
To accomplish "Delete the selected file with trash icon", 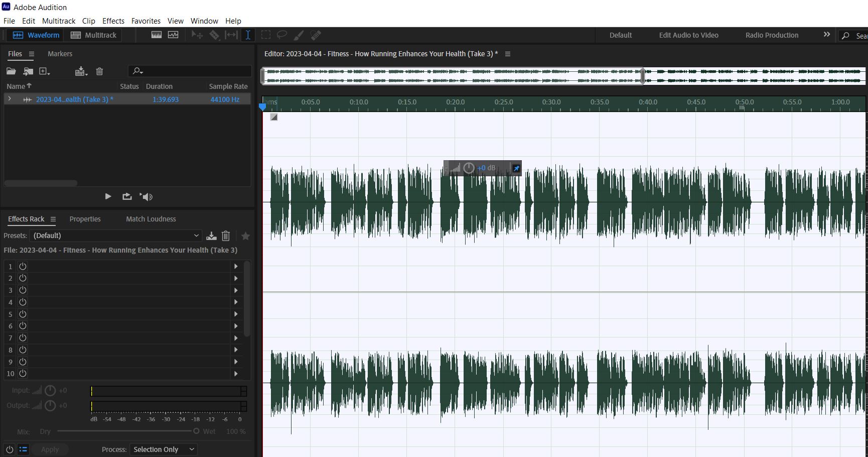I will [x=99, y=71].
